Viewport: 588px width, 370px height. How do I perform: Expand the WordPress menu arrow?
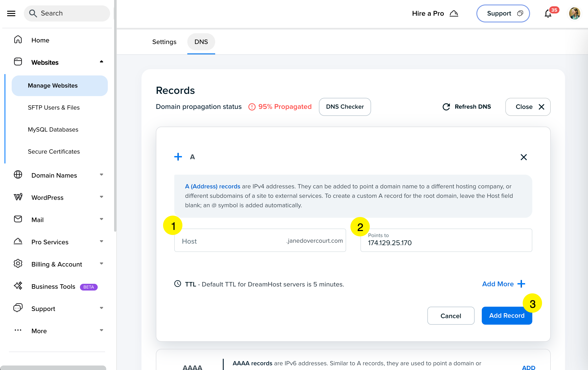[101, 197]
